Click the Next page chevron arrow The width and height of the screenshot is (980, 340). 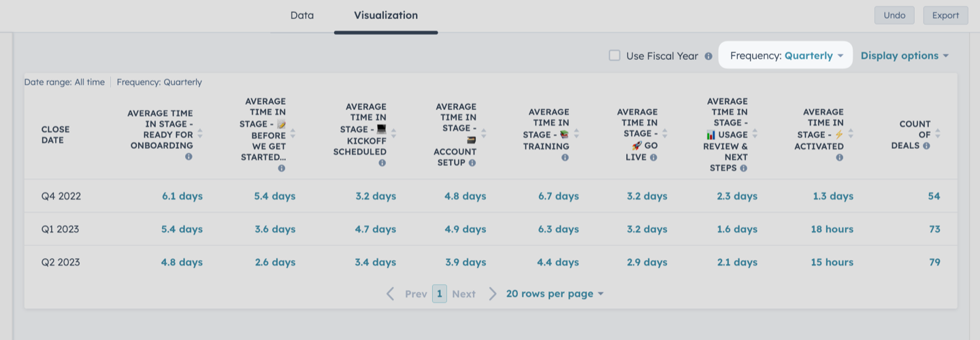click(493, 294)
